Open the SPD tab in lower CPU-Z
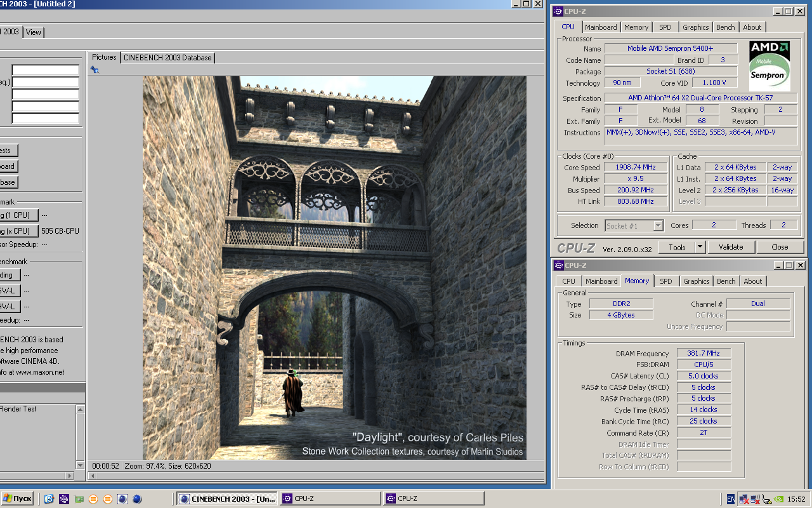 tap(665, 281)
